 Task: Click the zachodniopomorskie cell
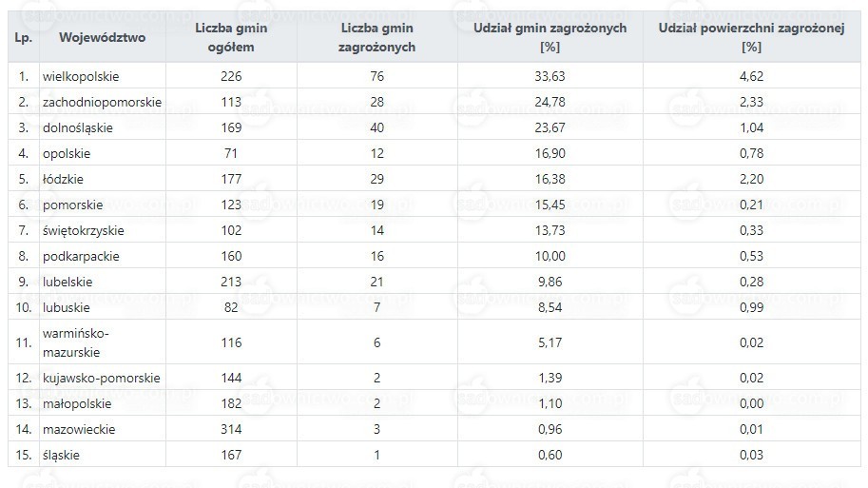click(102, 102)
